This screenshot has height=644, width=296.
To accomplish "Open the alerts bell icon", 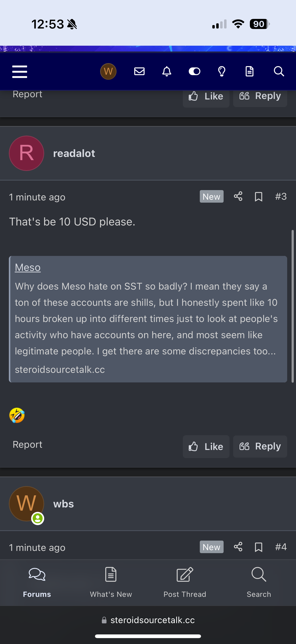I will [x=167, y=71].
